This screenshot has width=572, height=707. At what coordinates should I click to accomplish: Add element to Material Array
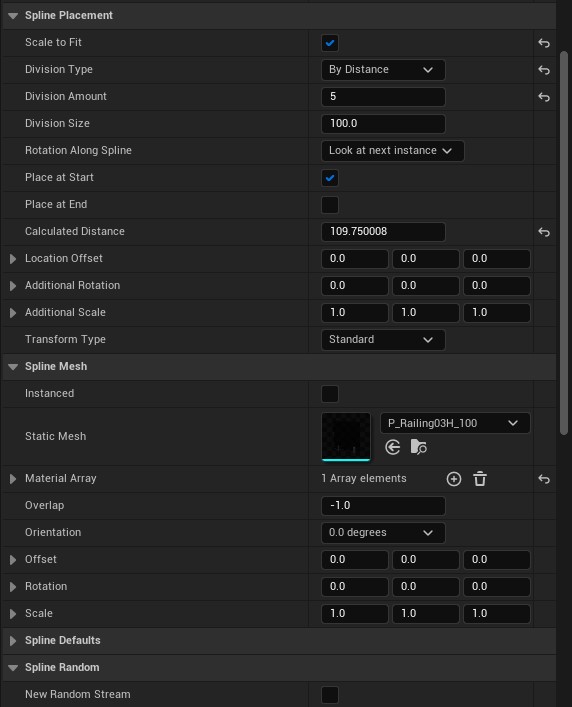click(453, 479)
